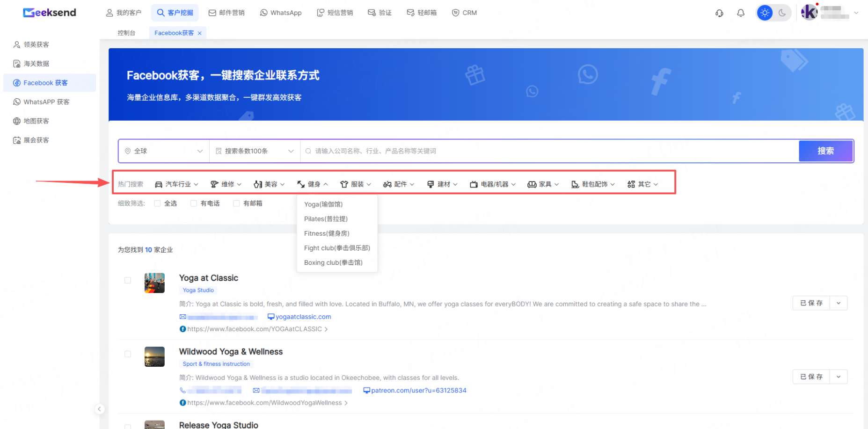
Task: Open 我的客户 menu
Action: (x=124, y=13)
